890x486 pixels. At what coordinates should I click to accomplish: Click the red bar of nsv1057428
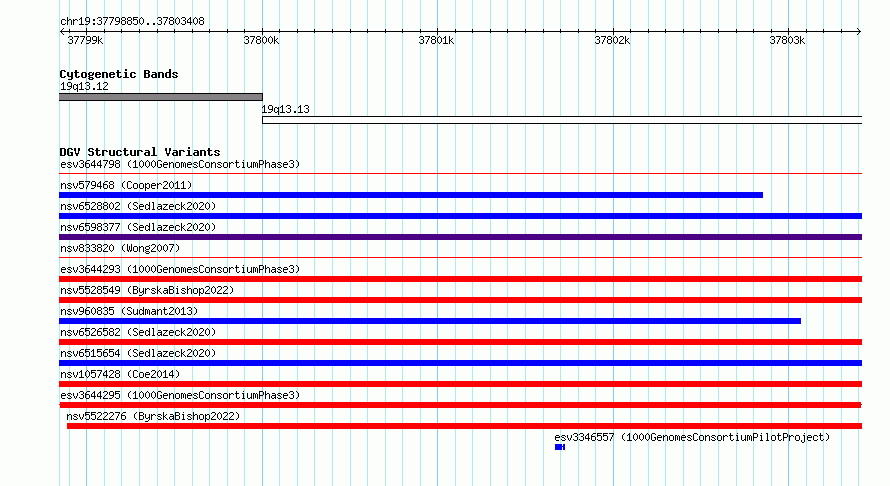(460, 384)
